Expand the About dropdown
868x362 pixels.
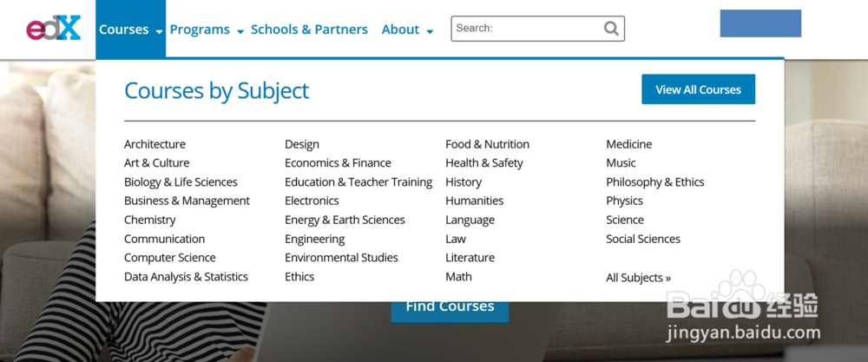coord(407,30)
